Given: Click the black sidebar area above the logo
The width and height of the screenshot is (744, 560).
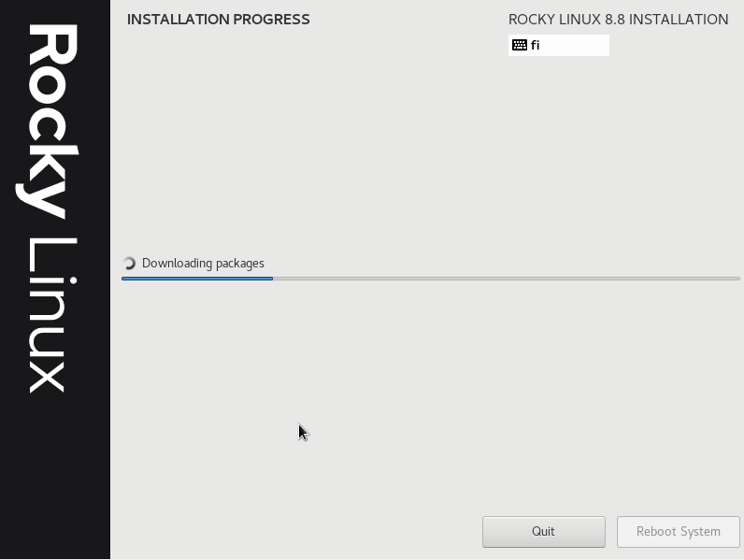Looking at the screenshot, I should click(54, 11).
